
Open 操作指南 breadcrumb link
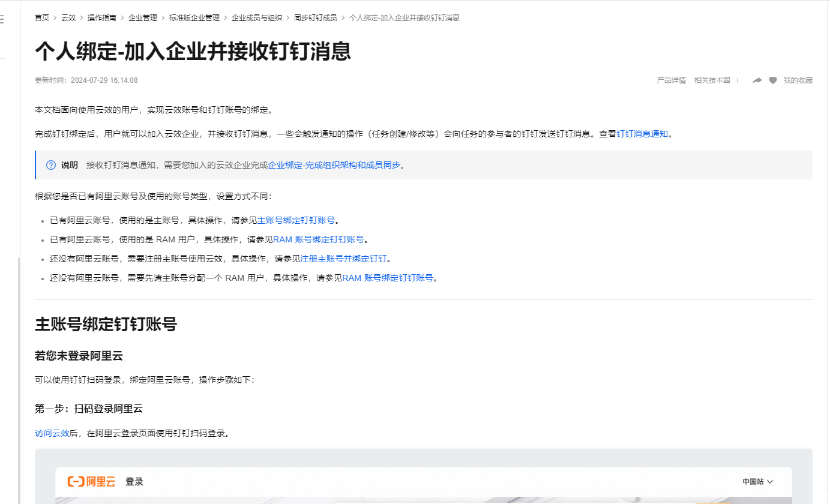[x=102, y=17]
